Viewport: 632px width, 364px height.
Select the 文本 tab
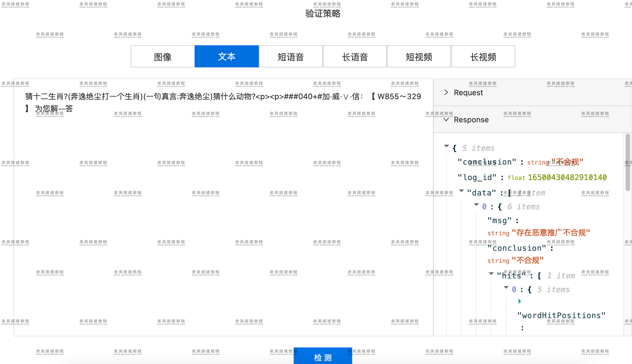[x=227, y=57]
